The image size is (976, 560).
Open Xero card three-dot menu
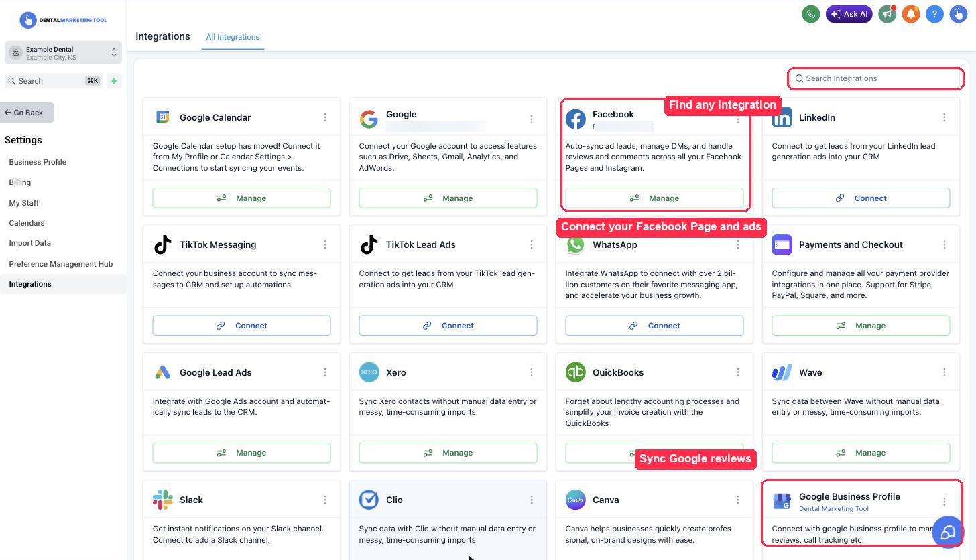pyautogui.click(x=532, y=372)
